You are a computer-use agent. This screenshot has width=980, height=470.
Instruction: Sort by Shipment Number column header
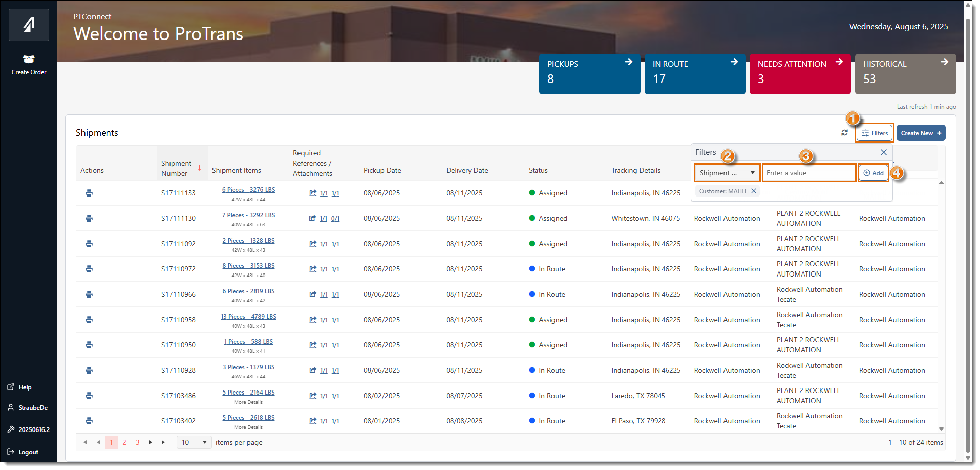click(176, 168)
